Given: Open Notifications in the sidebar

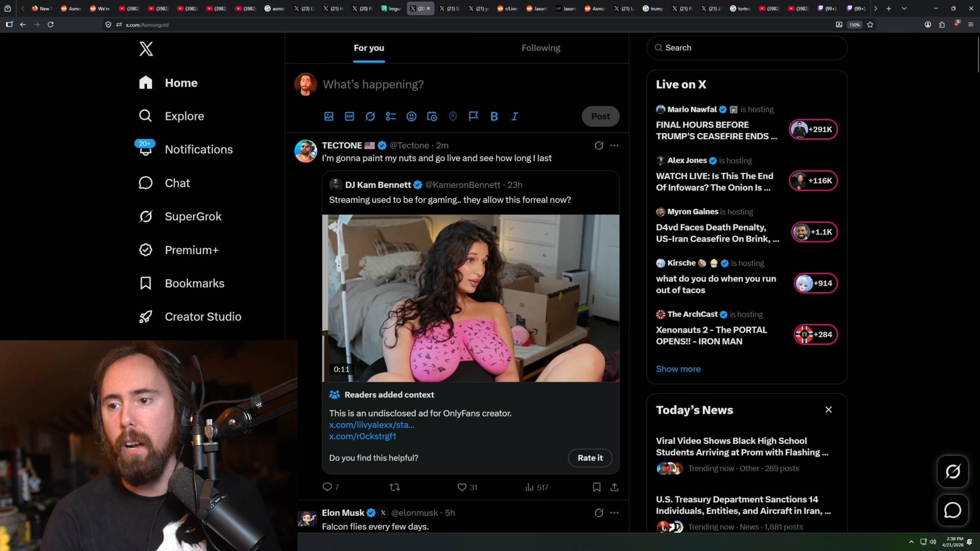Looking at the screenshot, I should (199, 149).
